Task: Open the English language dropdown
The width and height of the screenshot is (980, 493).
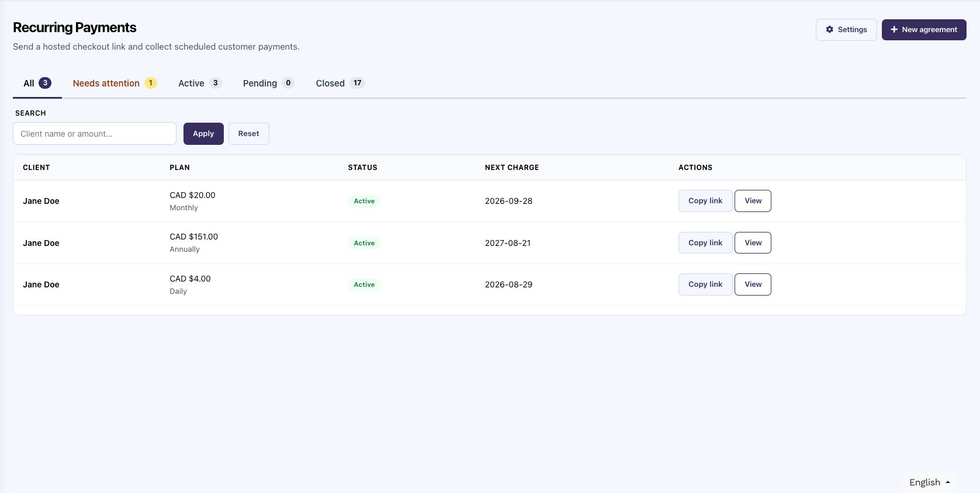Action: pyautogui.click(x=929, y=482)
